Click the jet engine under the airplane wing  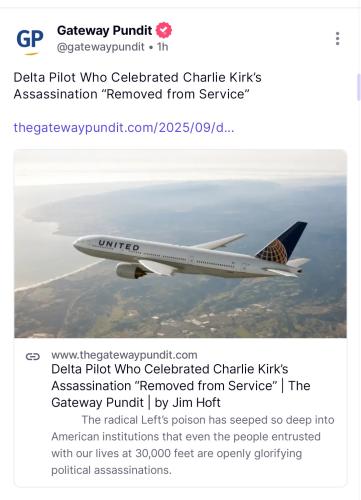(130, 270)
